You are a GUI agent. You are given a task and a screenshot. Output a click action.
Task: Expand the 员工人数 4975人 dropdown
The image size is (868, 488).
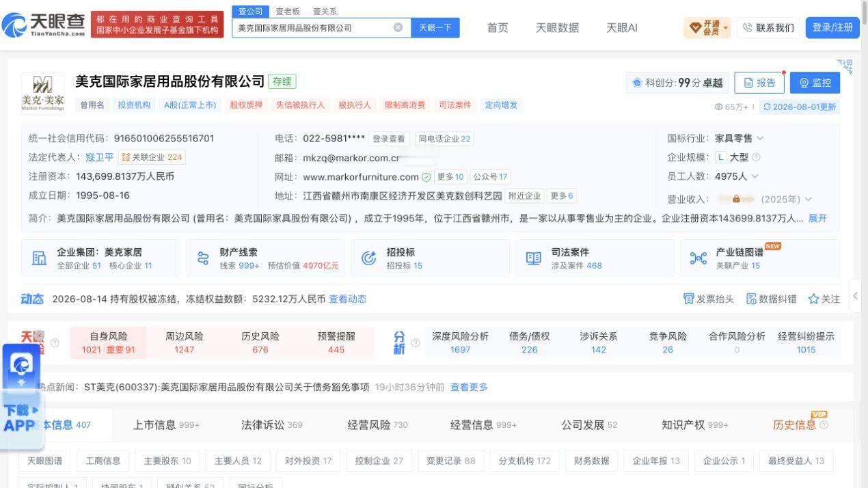coord(755,176)
